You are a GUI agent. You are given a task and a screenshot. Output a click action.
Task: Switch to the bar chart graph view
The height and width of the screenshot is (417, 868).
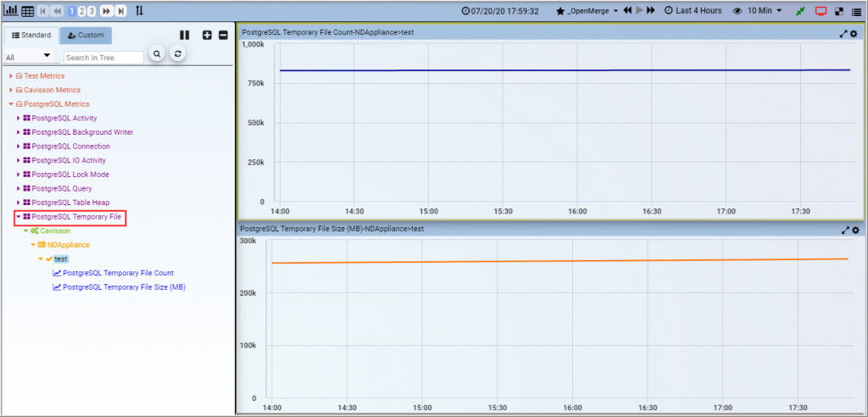11,11
